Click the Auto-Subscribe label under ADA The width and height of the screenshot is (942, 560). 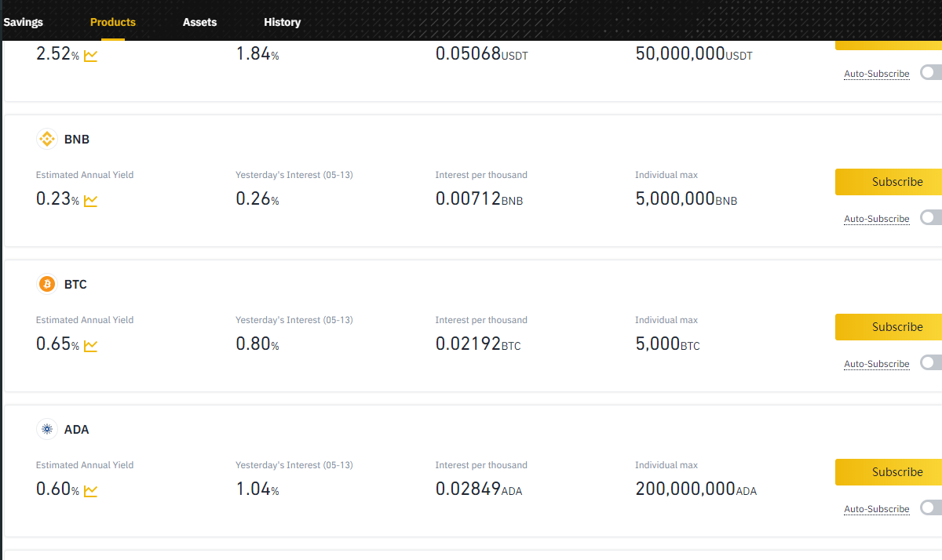pyautogui.click(x=876, y=509)
